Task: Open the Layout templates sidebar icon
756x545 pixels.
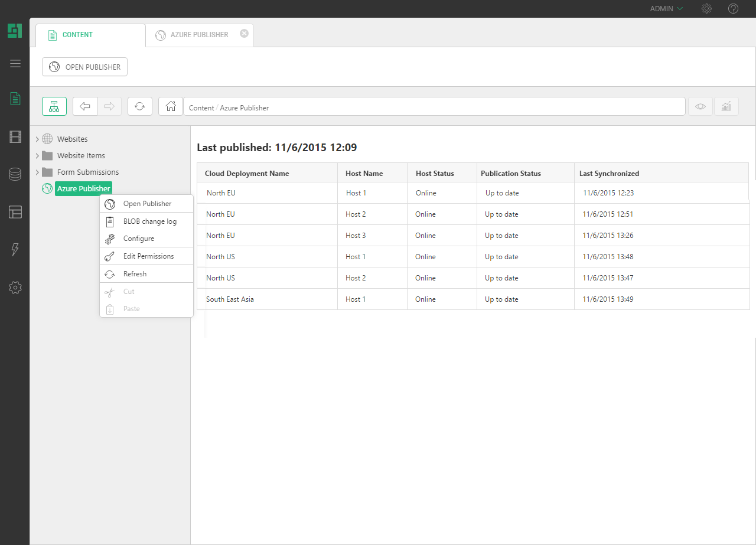Action: 15,212
